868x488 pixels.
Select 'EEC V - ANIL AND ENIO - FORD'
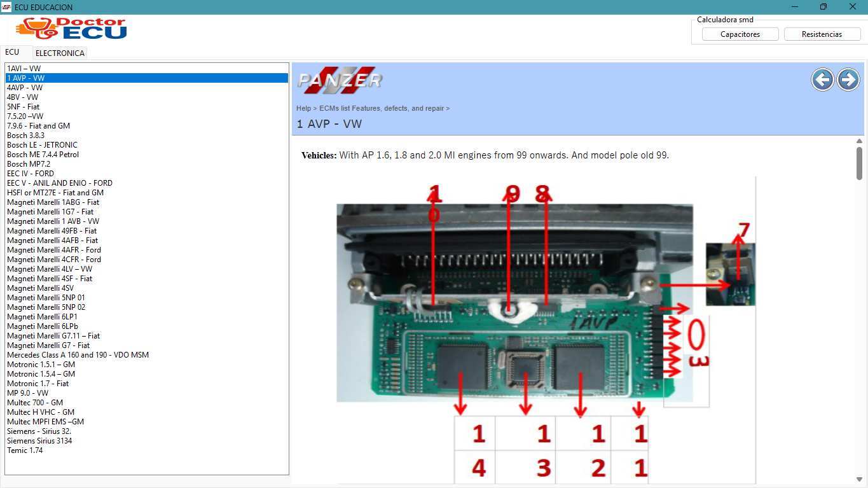(x=147, y=183)
